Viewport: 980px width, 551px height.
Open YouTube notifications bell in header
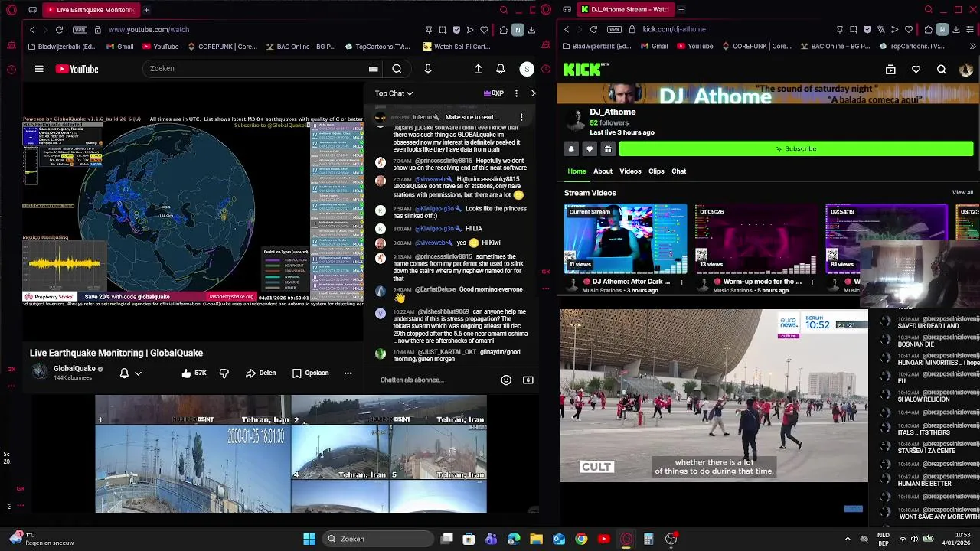click(x=501, y=69)
